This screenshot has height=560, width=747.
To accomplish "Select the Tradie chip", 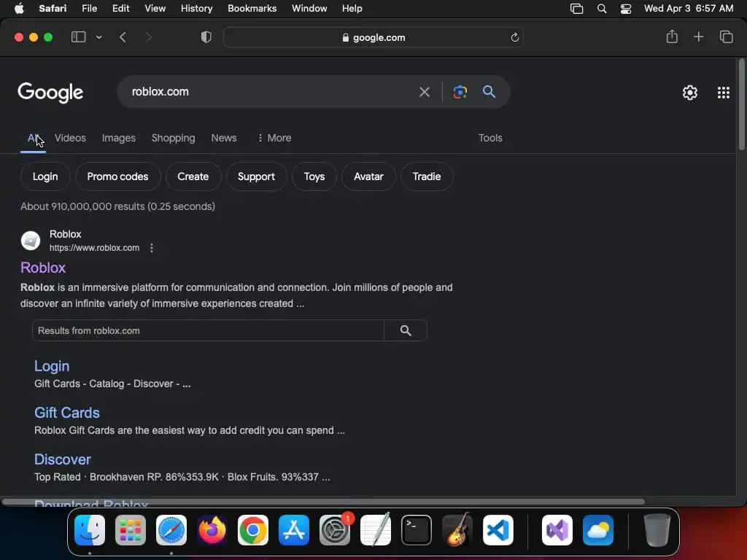I will tap(427, 176).
